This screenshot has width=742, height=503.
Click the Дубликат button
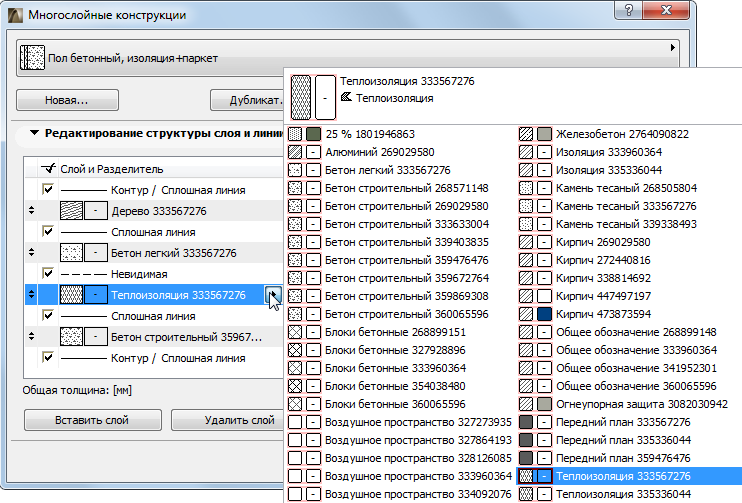pyautogui.click(x=247, y=100)
